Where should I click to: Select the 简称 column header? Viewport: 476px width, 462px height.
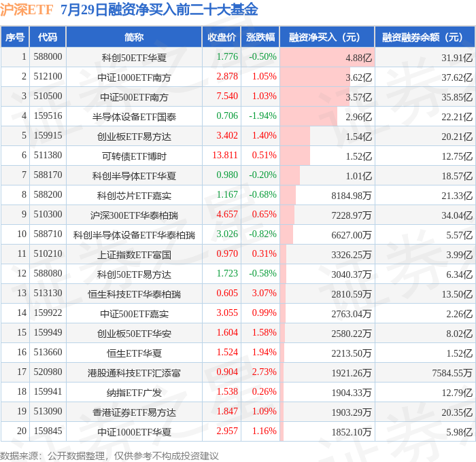(134, 37)
